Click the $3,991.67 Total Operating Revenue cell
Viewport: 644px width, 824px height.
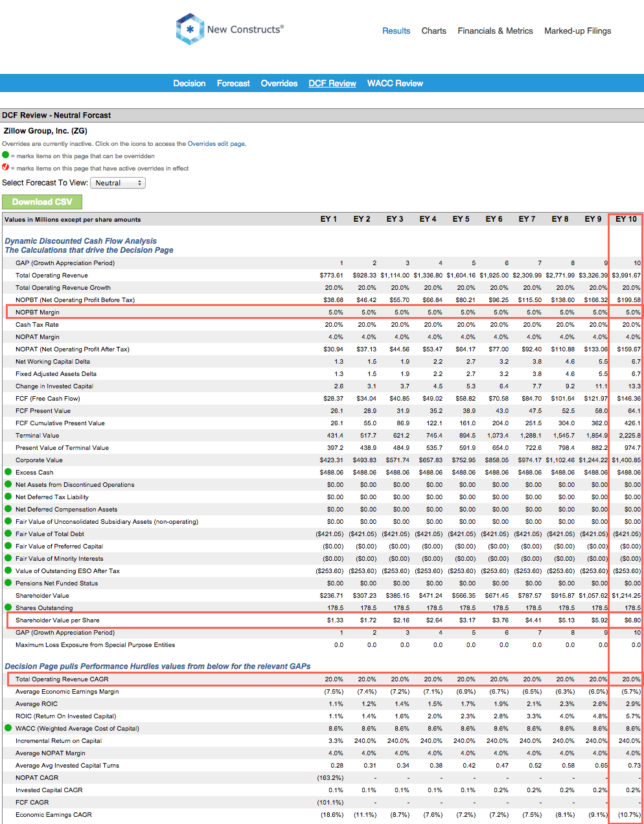click(627, 276)
